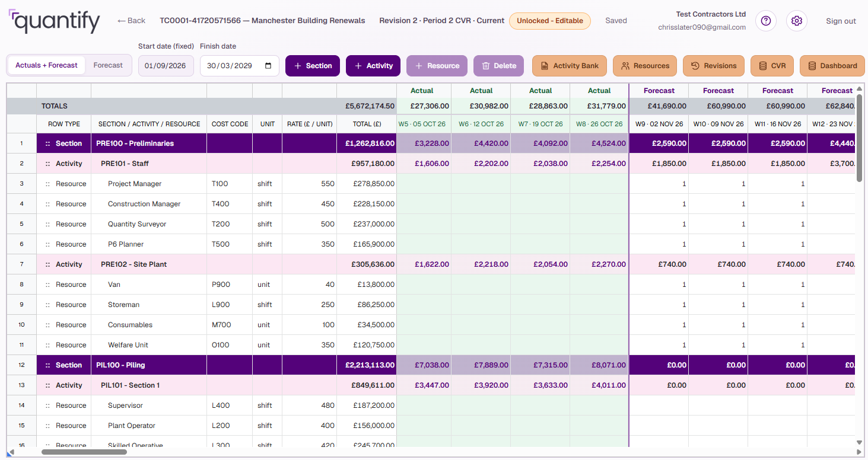Screen dimensions: 868x460
Task: Select the PIL101 - Section 1 cell
Action: pos(149,385)
